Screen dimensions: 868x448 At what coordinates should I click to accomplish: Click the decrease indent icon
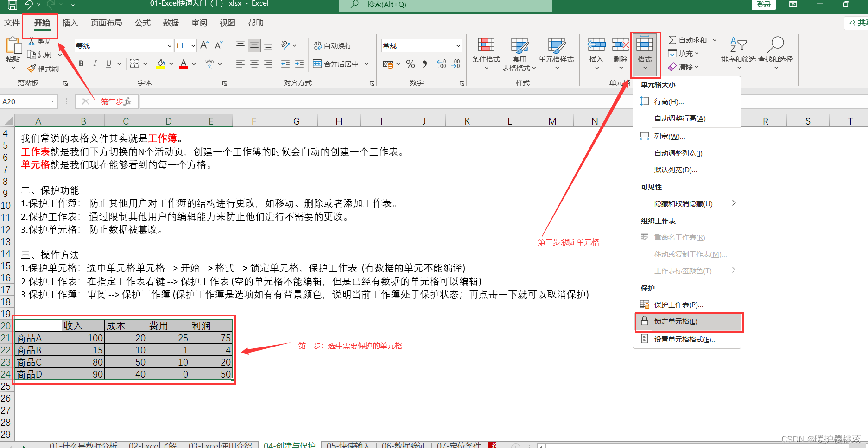[285, 64]
